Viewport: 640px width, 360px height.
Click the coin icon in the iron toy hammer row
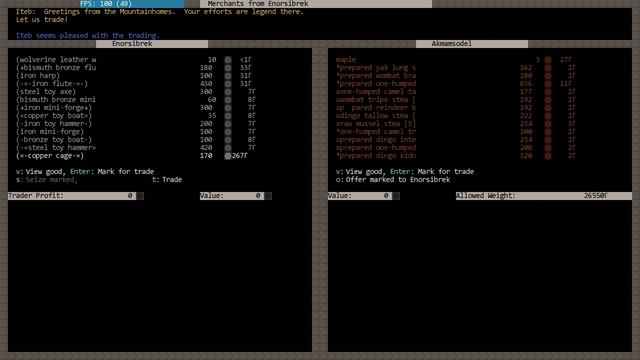pyautogui.click(x=228, y=124)
